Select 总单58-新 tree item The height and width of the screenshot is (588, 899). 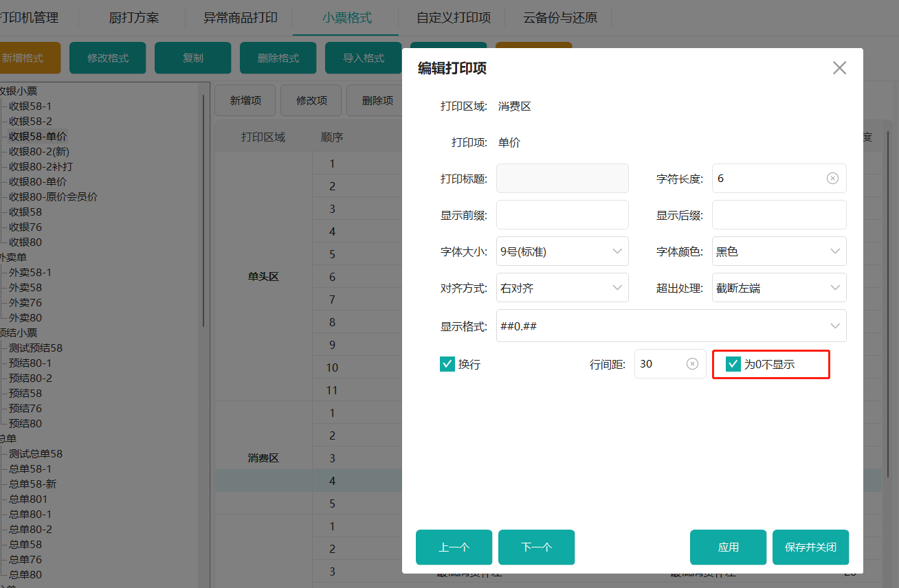(33, 484)
